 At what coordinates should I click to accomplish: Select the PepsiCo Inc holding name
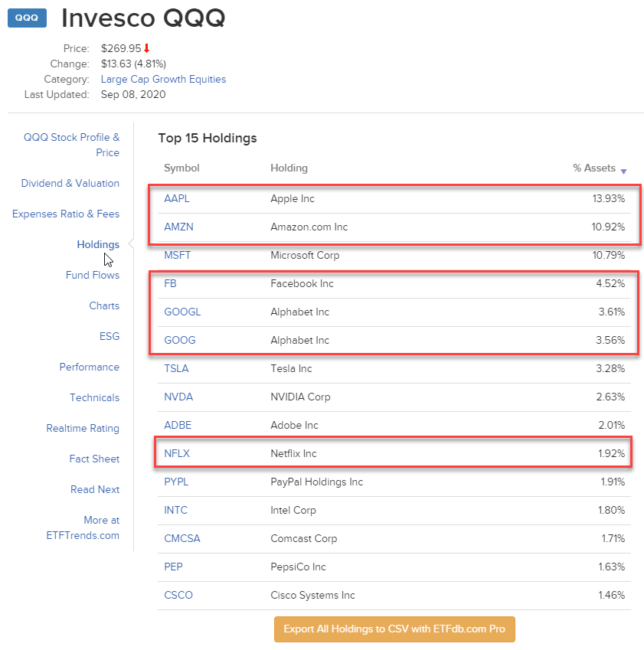(x=298, y=567)
